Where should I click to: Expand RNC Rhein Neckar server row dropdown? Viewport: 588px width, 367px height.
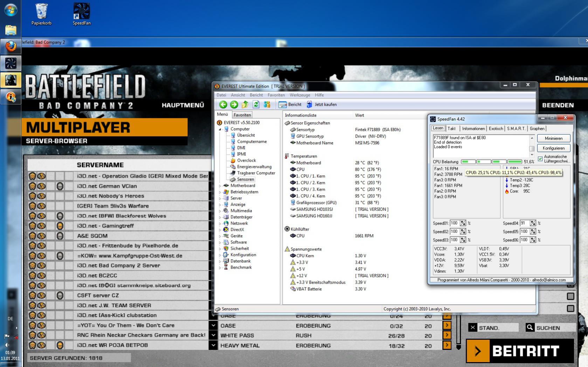tap(213, 335)
